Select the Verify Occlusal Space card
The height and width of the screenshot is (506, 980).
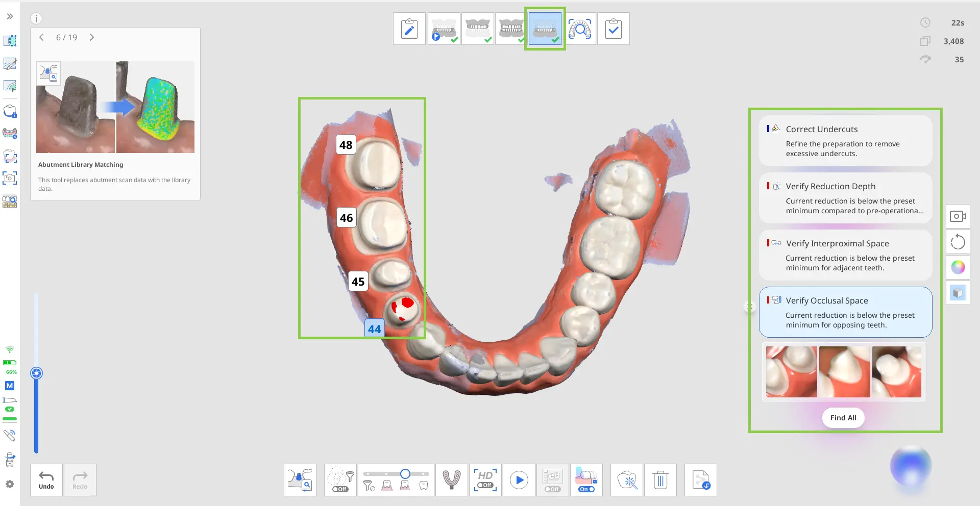coord(846,312)
